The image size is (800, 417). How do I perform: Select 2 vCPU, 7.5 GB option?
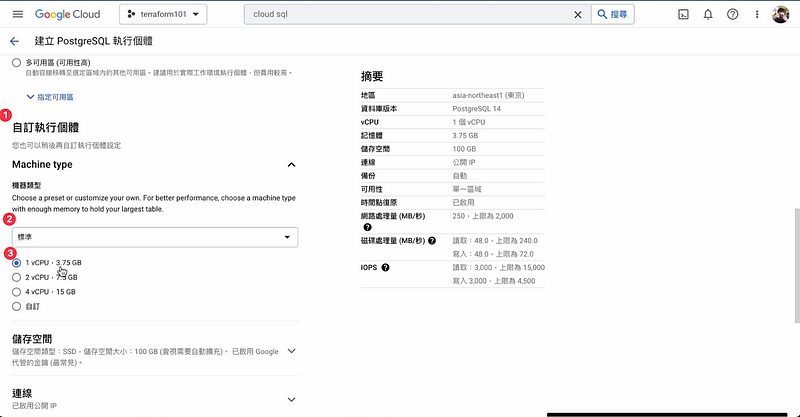16,277
